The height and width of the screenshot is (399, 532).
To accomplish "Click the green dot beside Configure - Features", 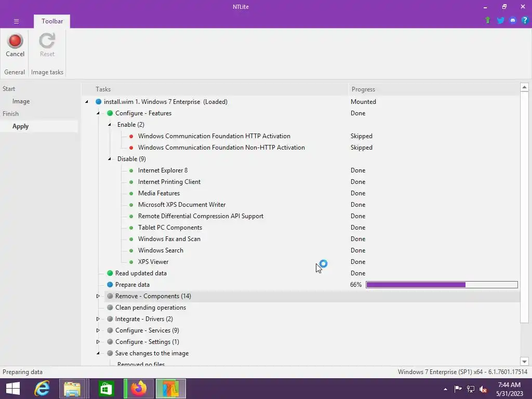I will tap(110, 113).
